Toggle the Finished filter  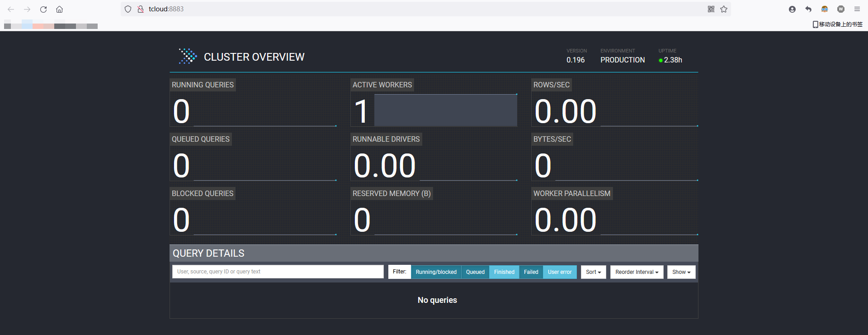[x=504, y=272]
